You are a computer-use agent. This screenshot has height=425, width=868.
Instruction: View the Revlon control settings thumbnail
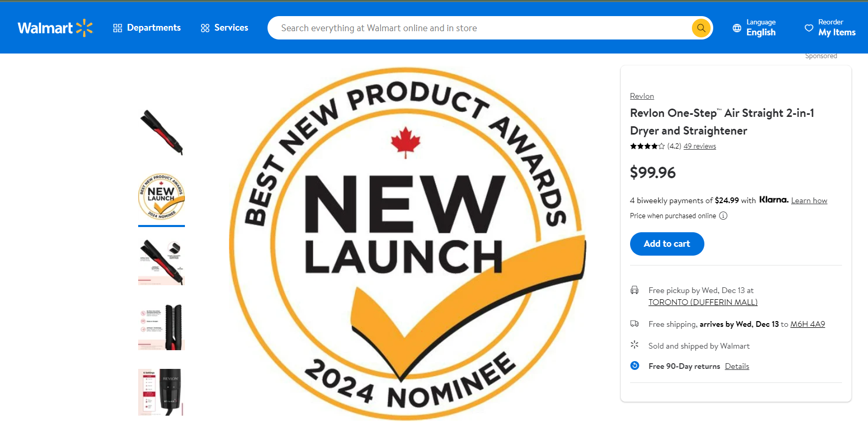point(162,392)
